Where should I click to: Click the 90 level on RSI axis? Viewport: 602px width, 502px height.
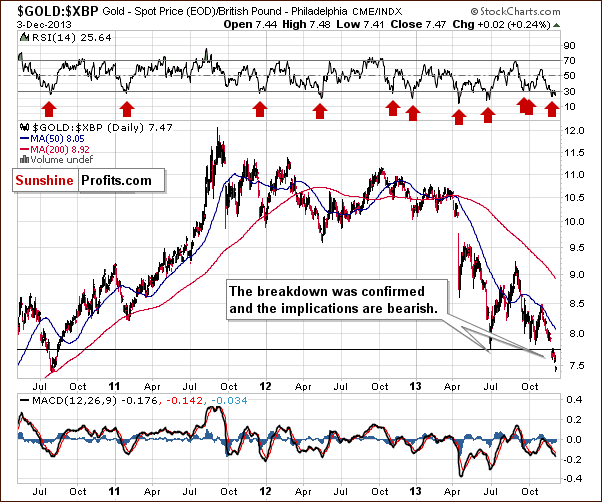pyautogui.click(x=569, y=46)
